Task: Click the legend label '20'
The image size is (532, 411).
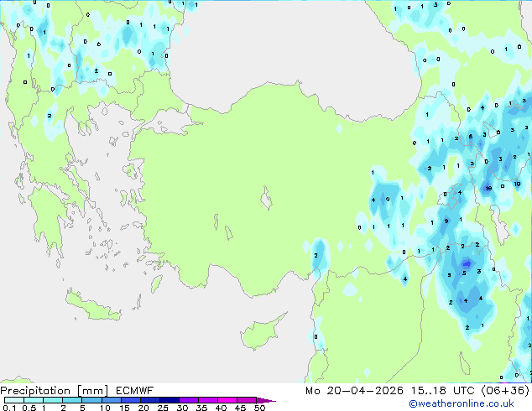Action: (x=143, y=408)
